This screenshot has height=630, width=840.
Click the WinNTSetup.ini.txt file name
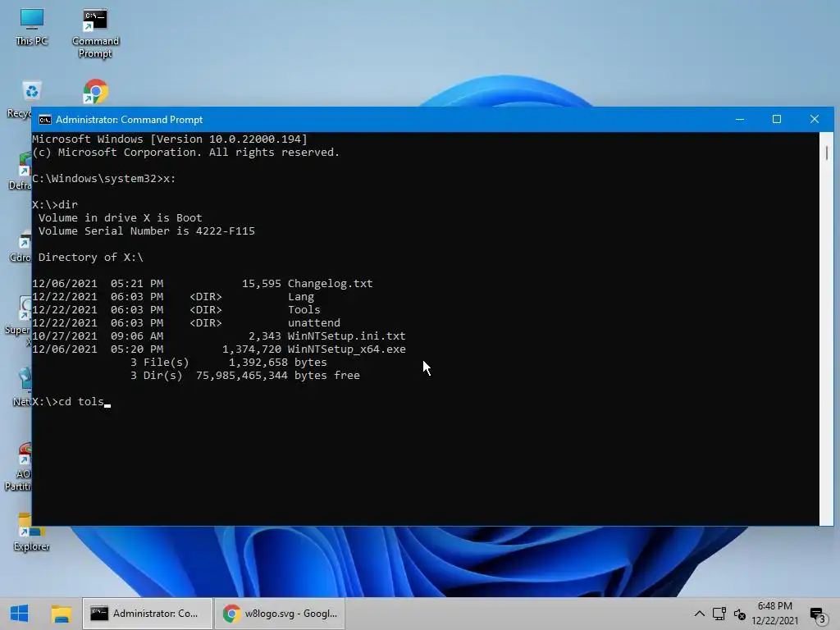pyautogui.click(x=347, y=336)
